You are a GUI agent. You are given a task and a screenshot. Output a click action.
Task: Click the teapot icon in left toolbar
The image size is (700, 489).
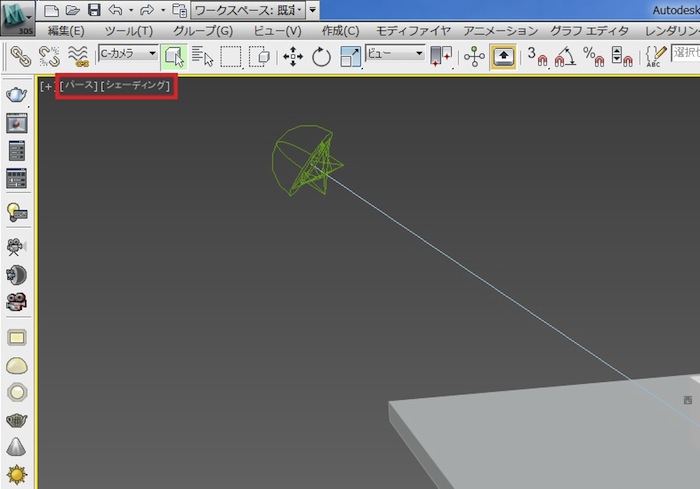(17, 94)
